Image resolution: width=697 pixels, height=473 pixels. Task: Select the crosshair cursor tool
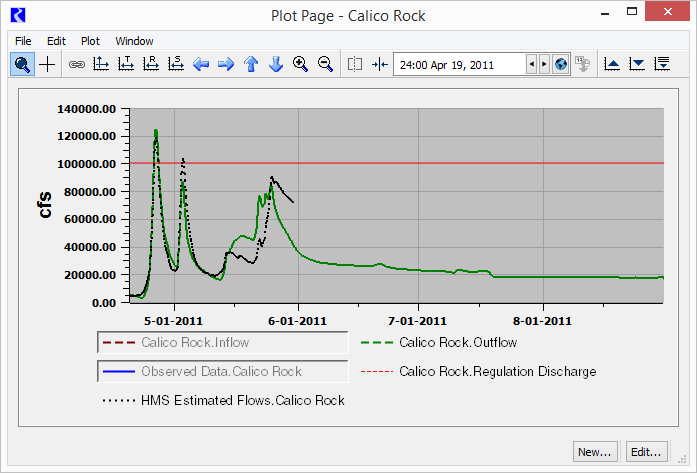(47, 64)
